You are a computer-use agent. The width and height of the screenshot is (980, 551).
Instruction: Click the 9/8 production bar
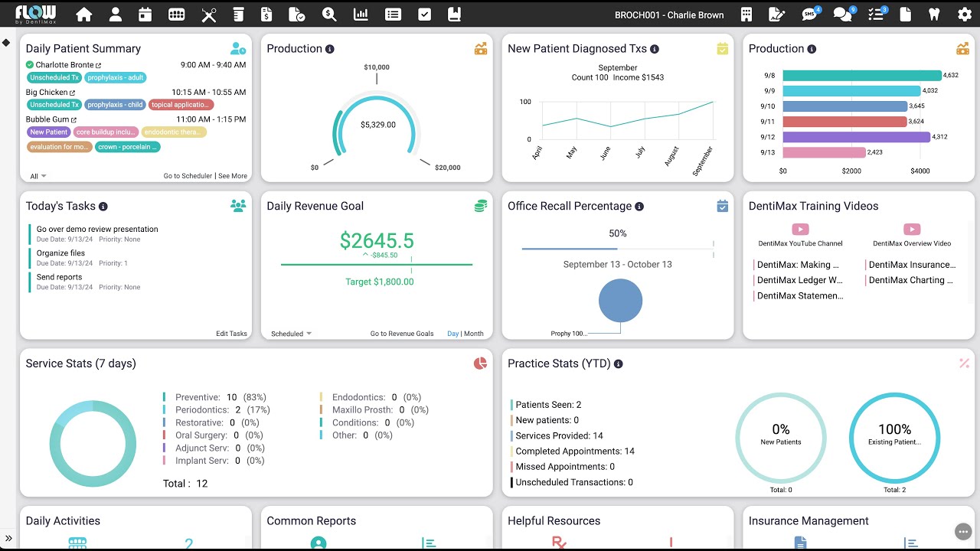pos(862,76)
